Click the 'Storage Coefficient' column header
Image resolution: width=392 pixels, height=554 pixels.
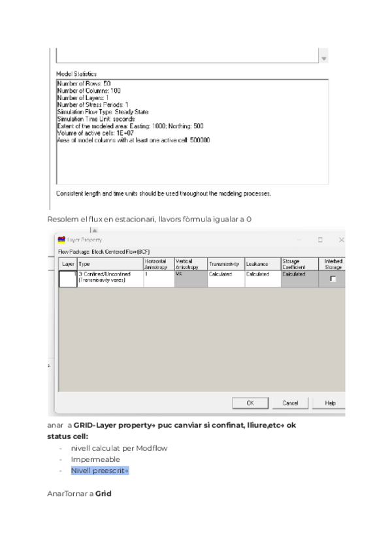tap(300, 265)
